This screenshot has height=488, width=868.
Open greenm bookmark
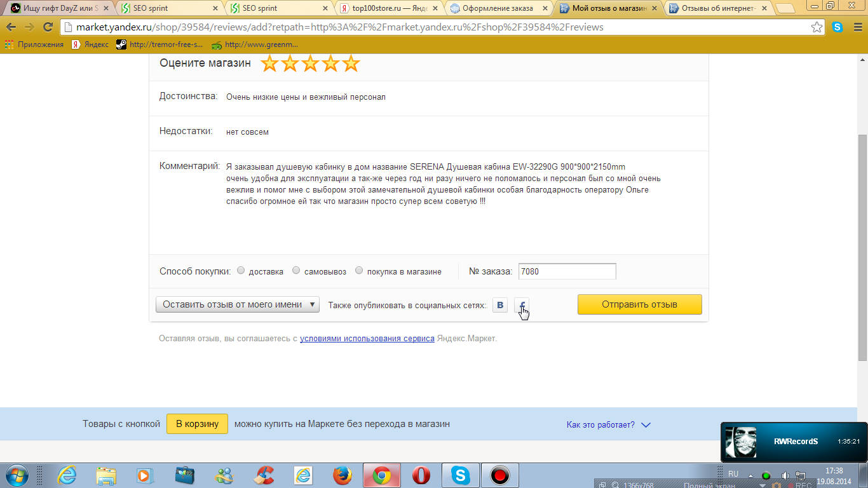[x=255, y=44]
